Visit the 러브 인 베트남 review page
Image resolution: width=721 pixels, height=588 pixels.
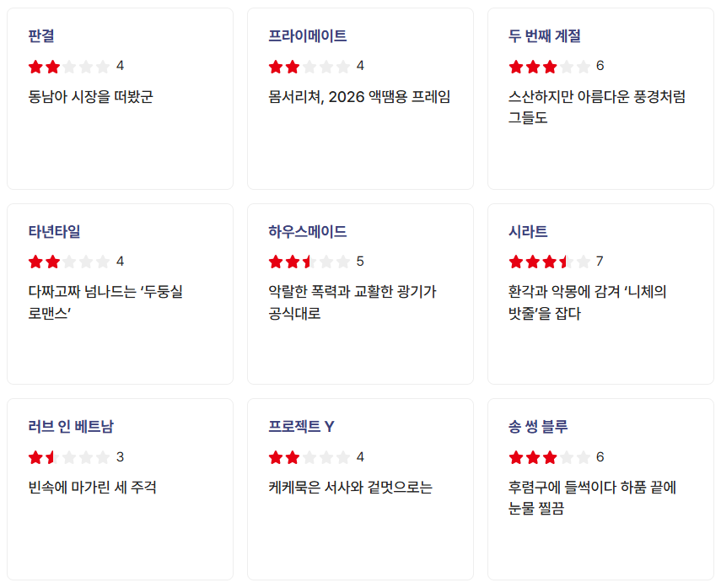(71, 427)
